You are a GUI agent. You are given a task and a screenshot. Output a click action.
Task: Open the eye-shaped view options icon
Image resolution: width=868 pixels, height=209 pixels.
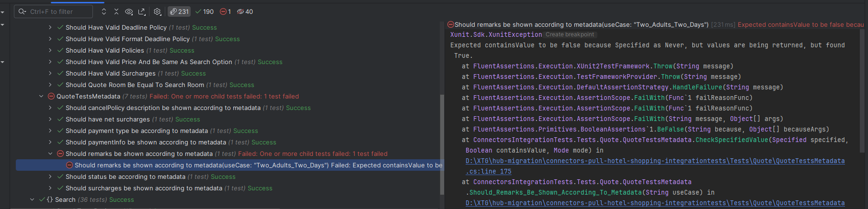point(129,11)
